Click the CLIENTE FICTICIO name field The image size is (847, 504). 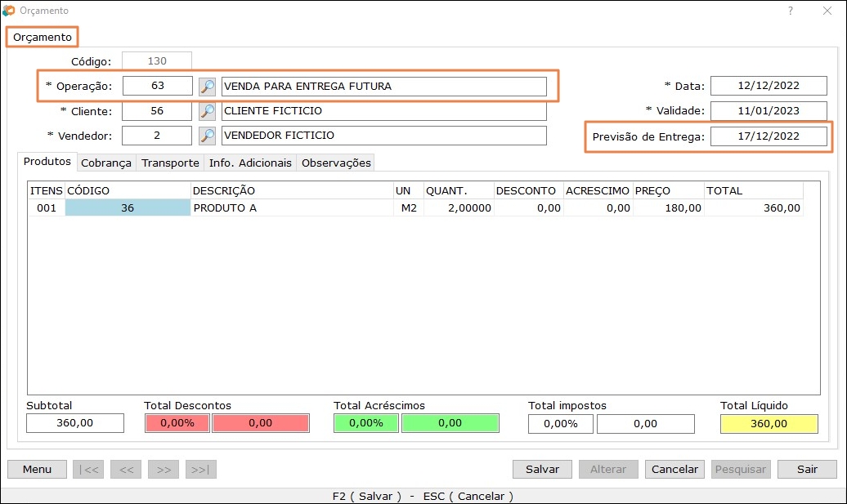click(384, 111)
